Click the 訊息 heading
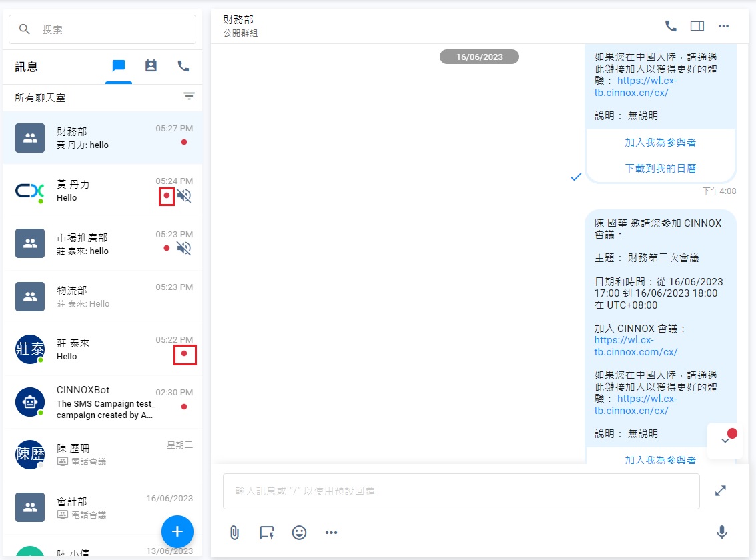The height and width of the screenshot is (560, 756). (26, 67)
